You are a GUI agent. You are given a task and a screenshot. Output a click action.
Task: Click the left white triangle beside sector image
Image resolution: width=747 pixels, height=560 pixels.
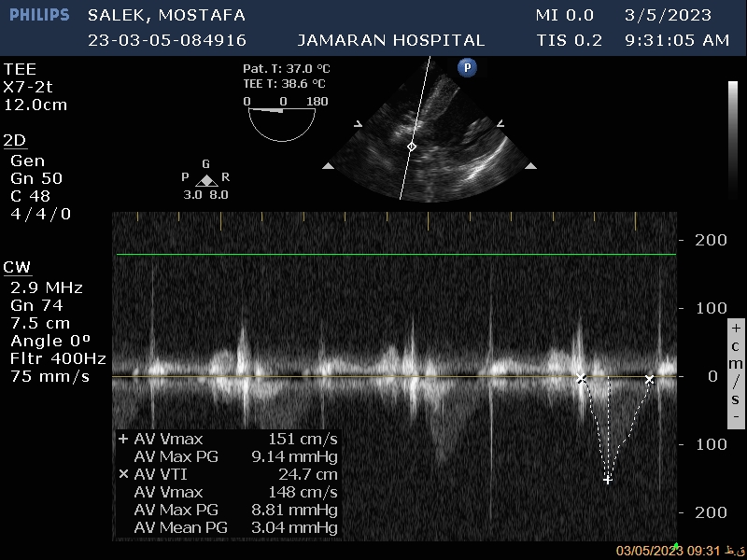(x=328, y=166)
